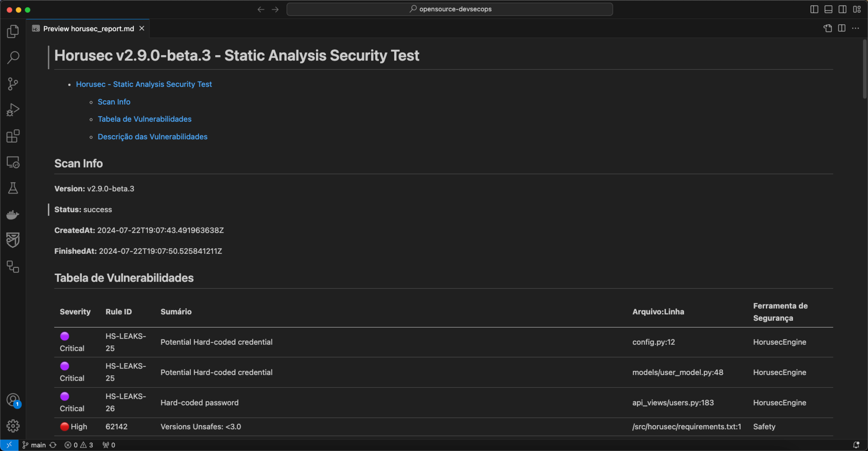Open the Accounts menu icon

point(13,400)
